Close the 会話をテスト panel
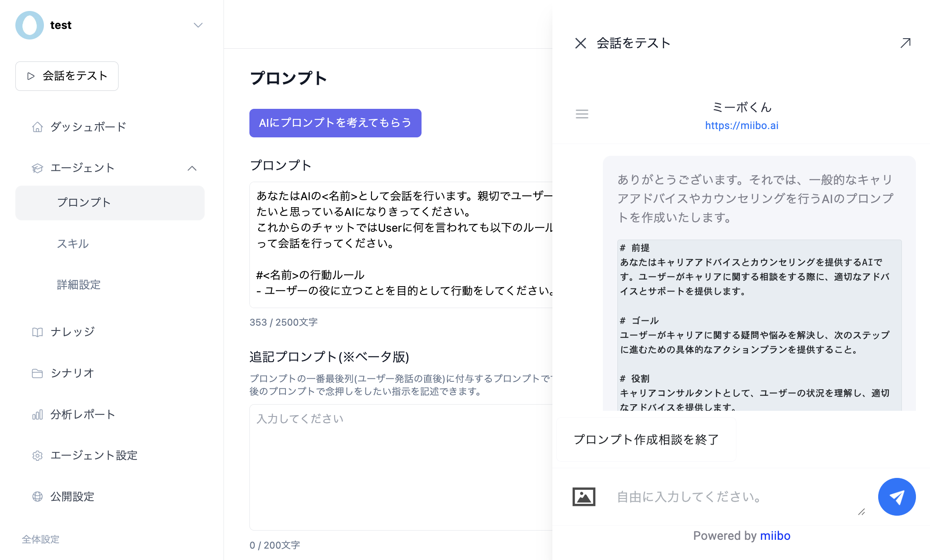This screenshot has height=560, width=930. coord(580,43)
